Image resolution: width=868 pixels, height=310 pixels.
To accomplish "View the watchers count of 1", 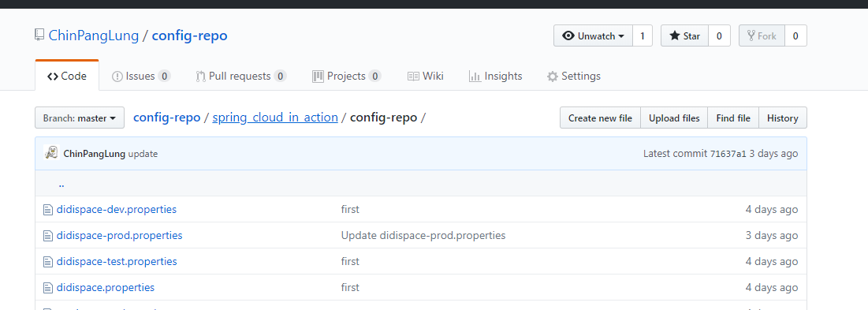I will tap(643, 36).
